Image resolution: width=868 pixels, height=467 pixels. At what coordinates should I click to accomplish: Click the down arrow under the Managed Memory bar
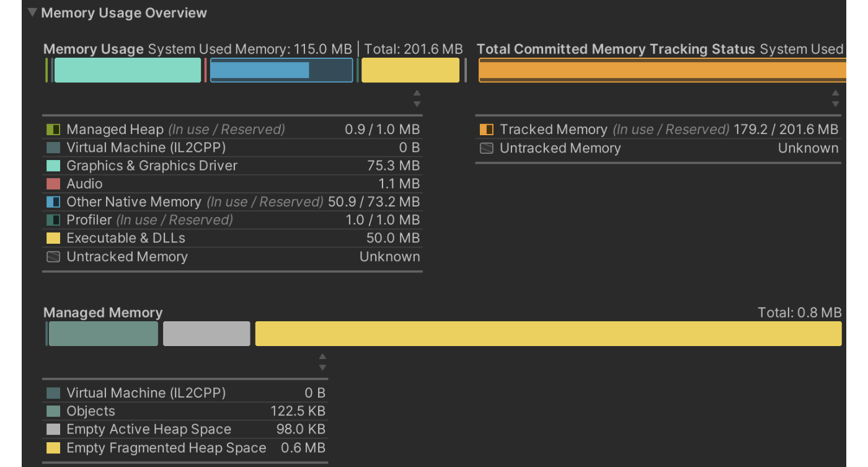click(x=322, y=366)
